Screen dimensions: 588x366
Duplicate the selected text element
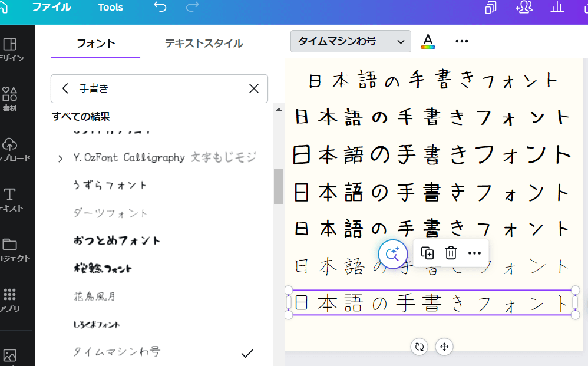[x=427, y=253]
